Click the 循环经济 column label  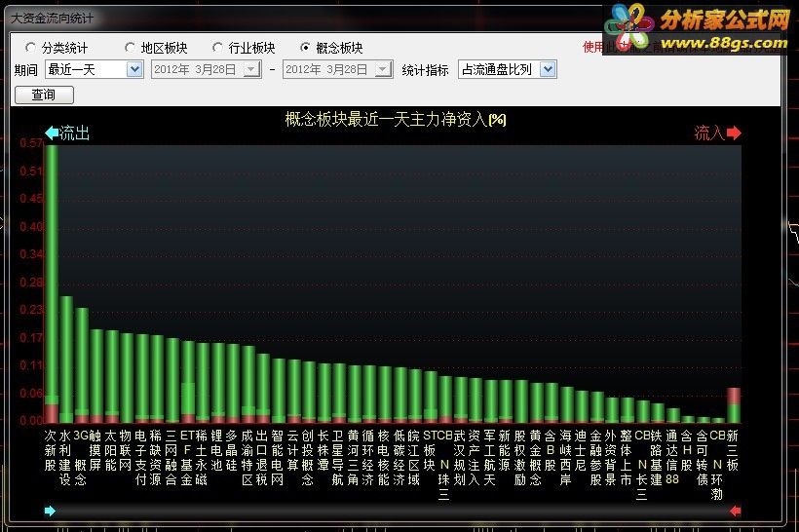click(368, 458)
